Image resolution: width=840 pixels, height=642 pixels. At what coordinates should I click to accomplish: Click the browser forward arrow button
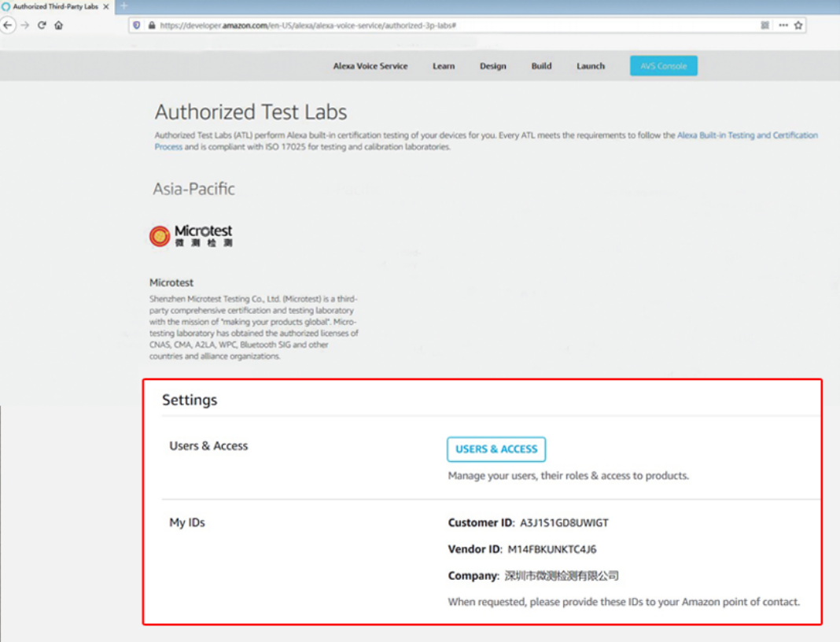pos(25,25)
